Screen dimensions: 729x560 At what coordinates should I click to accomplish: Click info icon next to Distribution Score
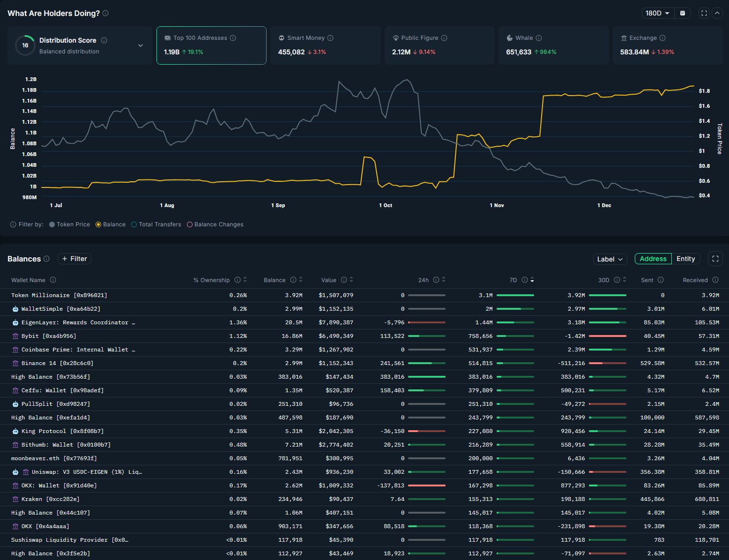[x=104, y=40]
